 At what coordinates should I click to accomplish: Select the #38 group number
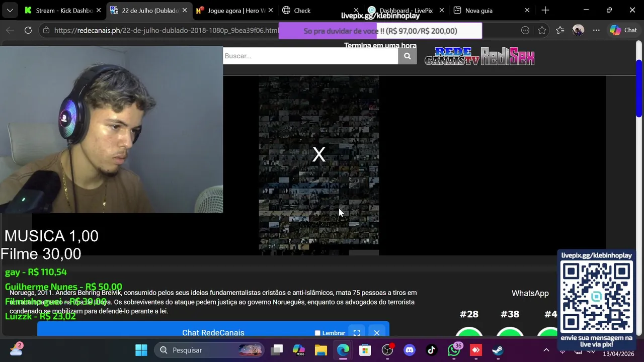pyautogui.click(x=510, y=314)
